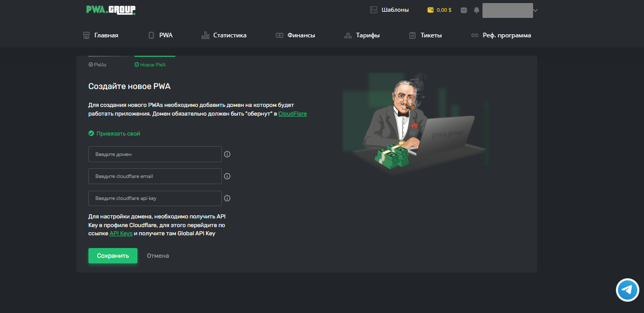The image size is (644, 313).
Task: Open the mail envelope icon in header
Action: [464, 10]
